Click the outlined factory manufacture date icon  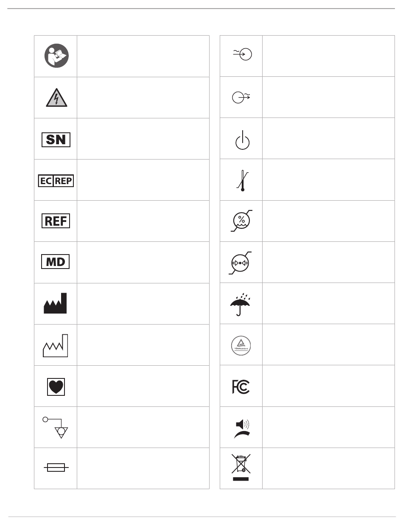coord(56,344)
